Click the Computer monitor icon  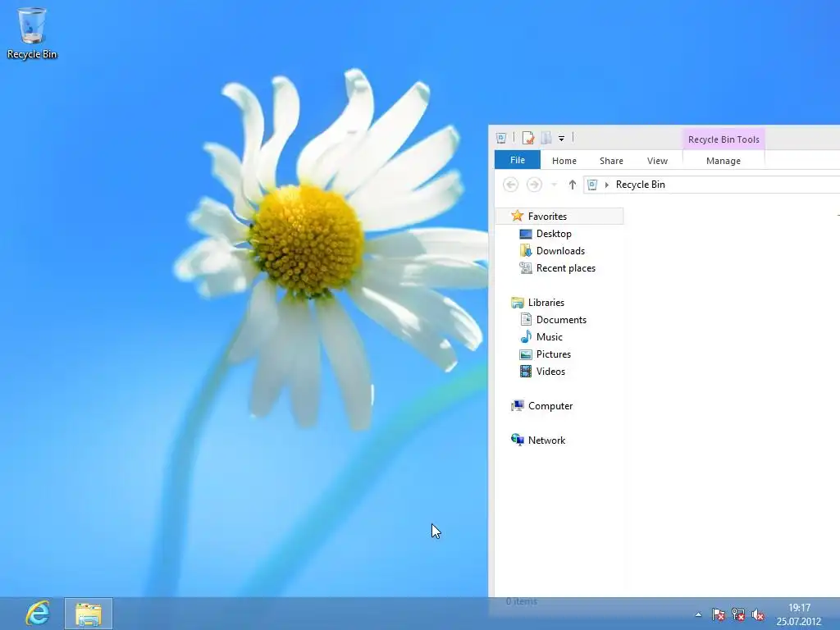[x=517, y=405]
